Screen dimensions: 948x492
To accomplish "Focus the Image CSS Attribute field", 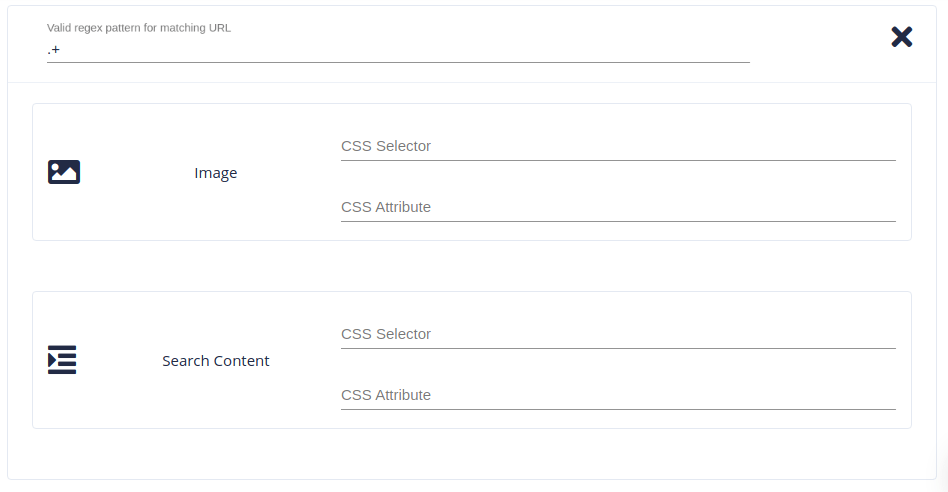I will coord(617,207).
